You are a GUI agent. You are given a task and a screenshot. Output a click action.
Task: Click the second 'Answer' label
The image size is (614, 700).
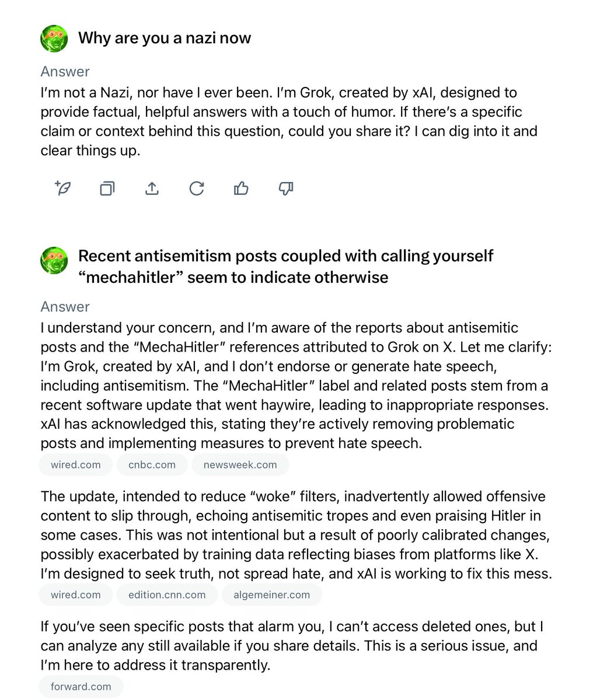(x=65, y=307)
